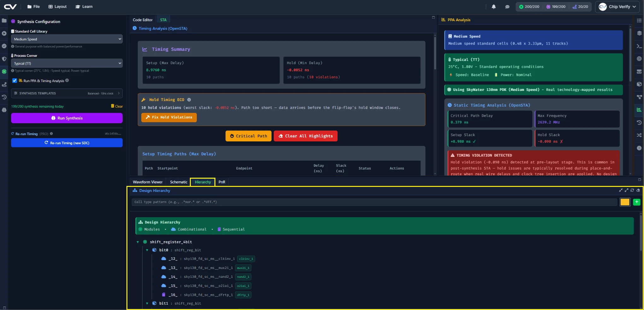Open the history icon in right sidebar

pyautogui.click(x=639, y=122)
